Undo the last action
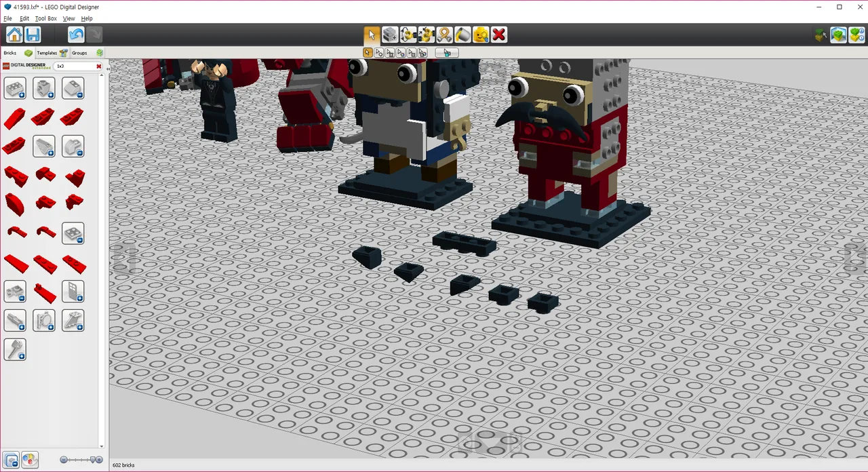The image size is (868, 472). [x=76, y=35]
